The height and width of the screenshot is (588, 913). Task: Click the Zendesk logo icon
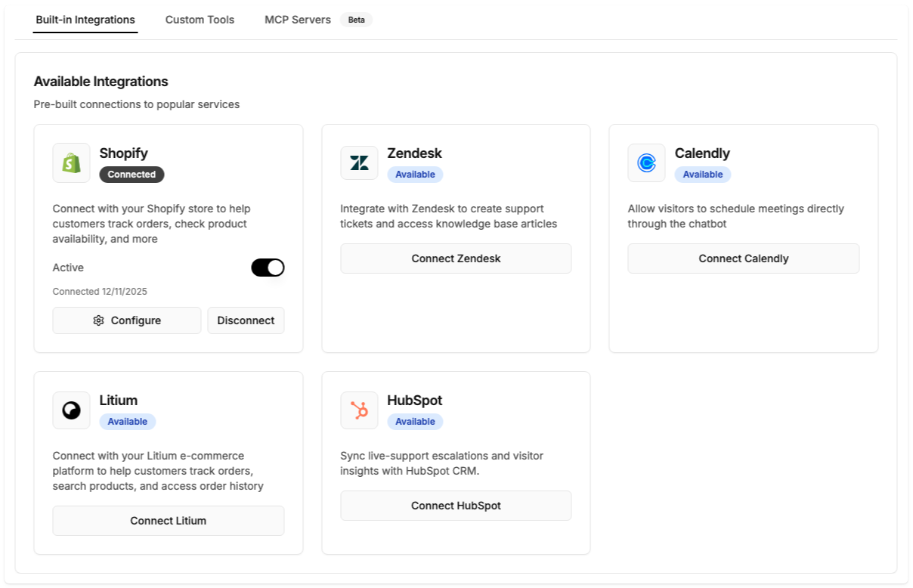[x=359, y=162]
